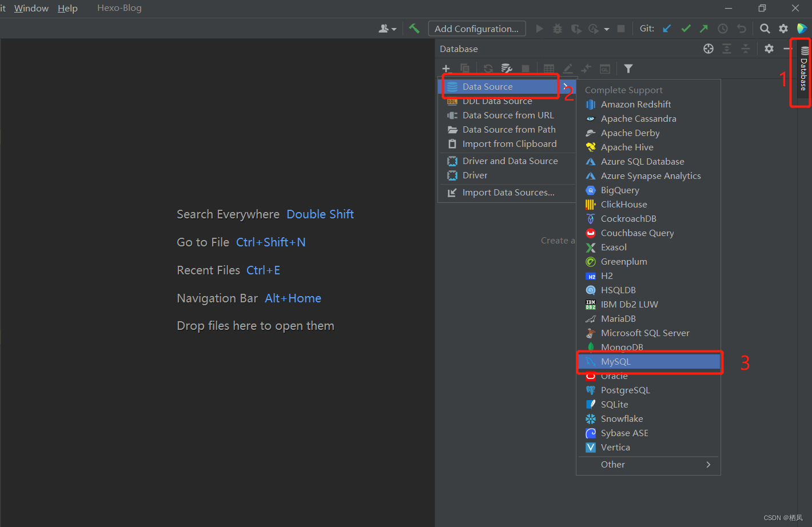Screen dimensions: 812x527
Task: Click the Stop icon in Database toolbar
Action: click(x=526, y=69)
